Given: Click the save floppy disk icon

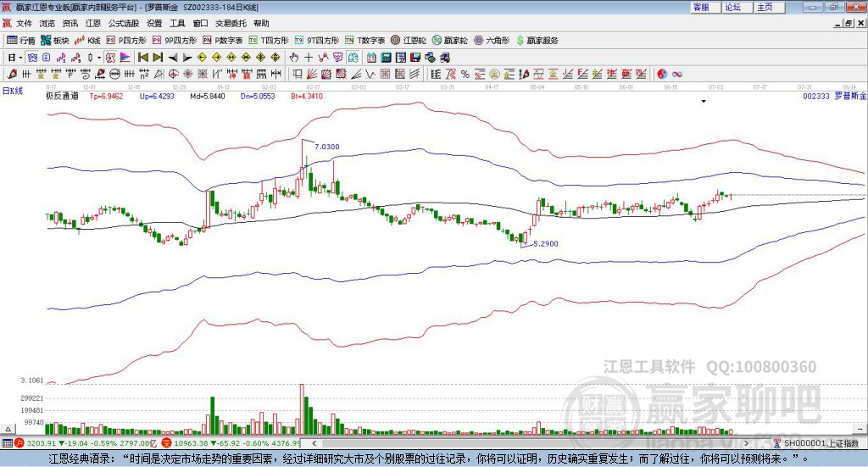Looking at the screenshot, I should tap(415, 58).
